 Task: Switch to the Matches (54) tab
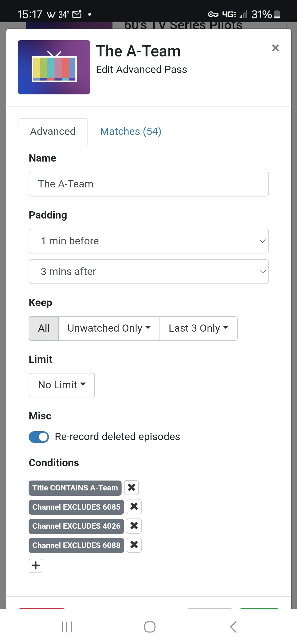pyautogui.click(x=131, y=132)
